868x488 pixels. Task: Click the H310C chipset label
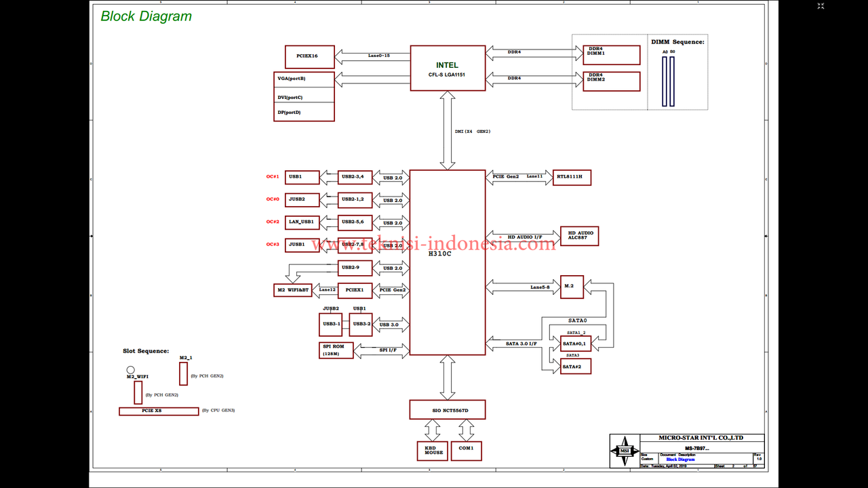coord(439,253)
